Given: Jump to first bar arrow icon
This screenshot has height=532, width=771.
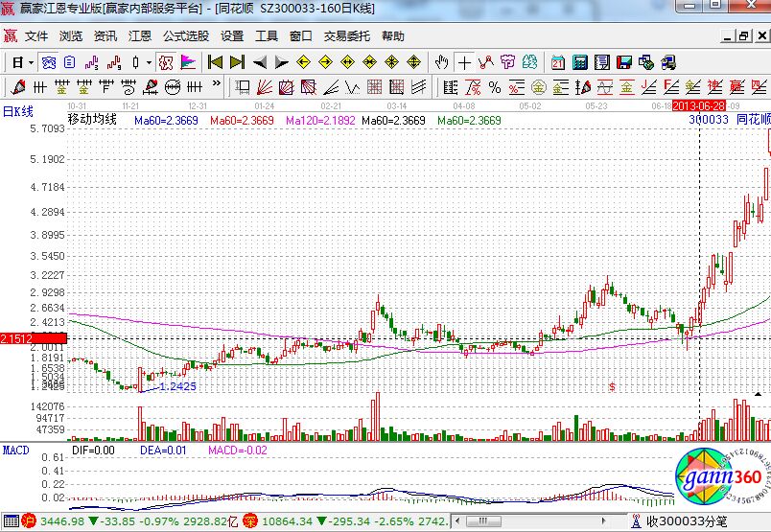Looking at the screenshot, I should click(216, 62).
